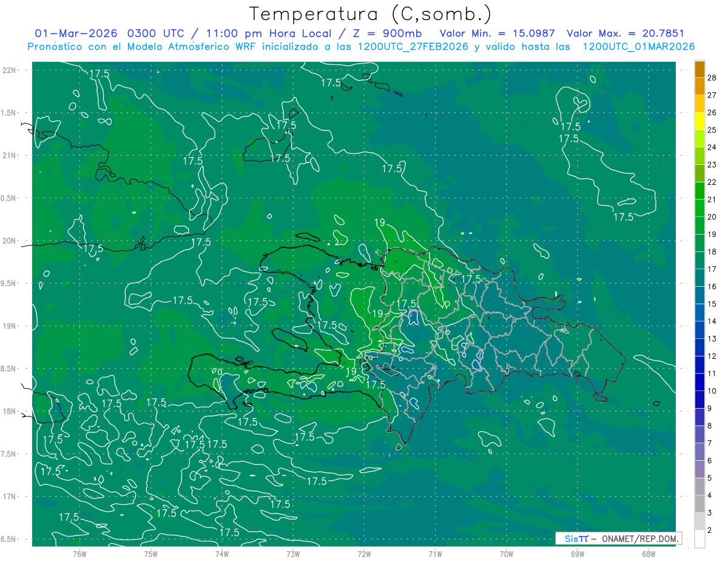728x562 pixels.
Task: Click the white colorbar segment below 2
Action: pos(699,539)
